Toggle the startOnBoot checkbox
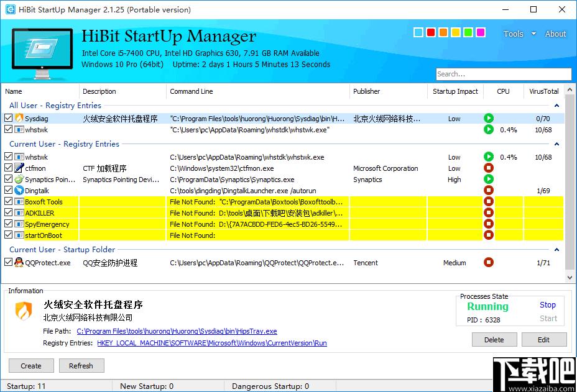The height and width of the screenshot is (392, 577). (9, 235)
